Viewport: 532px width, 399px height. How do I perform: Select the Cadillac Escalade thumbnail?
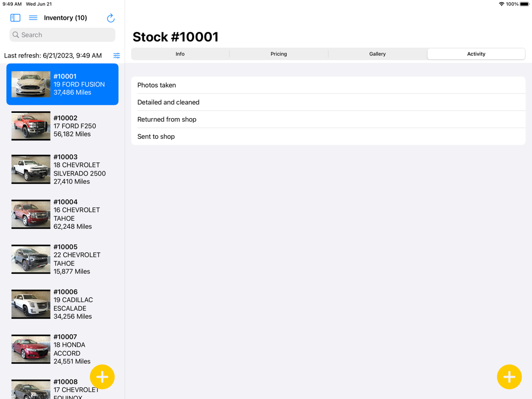tap(31, 304)
